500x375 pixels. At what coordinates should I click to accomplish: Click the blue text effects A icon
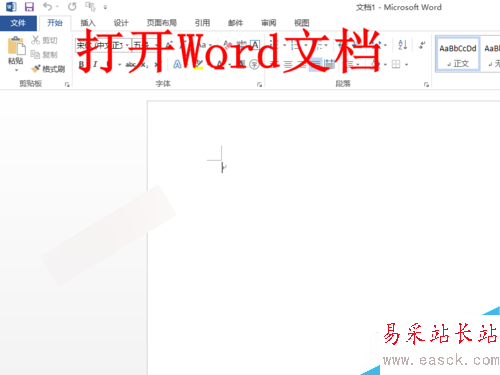(x=177, y=64)
